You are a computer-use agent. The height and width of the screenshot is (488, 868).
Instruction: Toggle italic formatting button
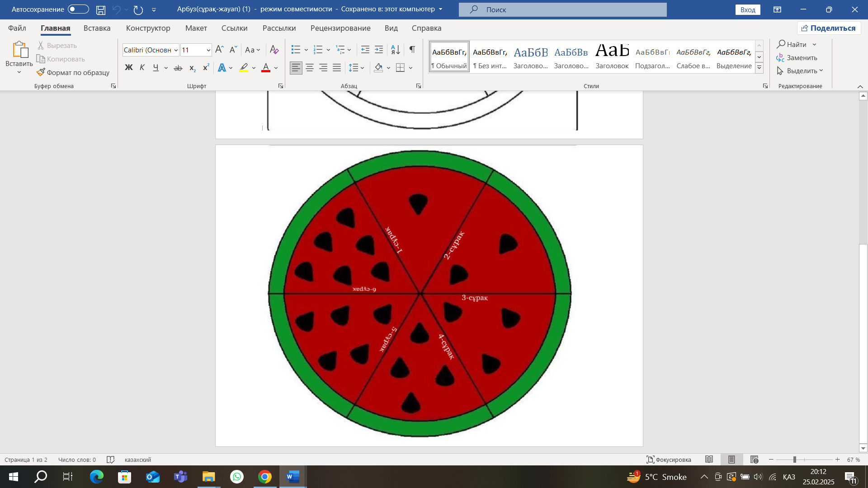(142, 68)
